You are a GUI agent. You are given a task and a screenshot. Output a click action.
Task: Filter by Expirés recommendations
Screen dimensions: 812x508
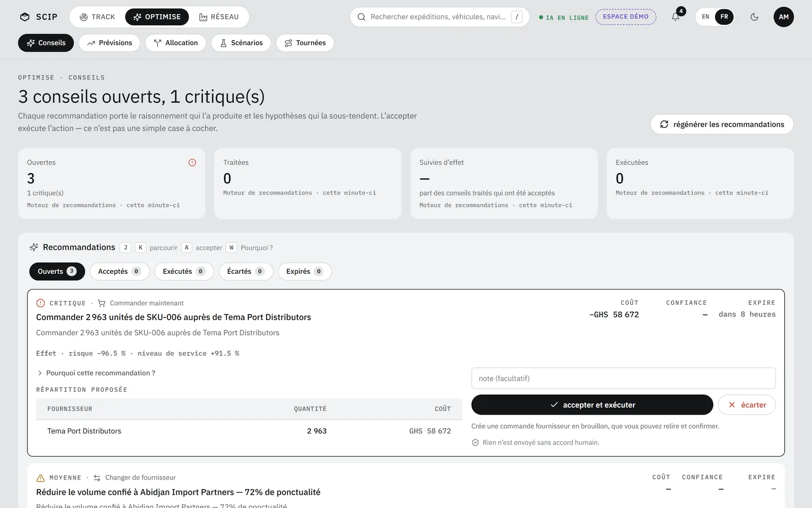click(x=304, y=271)
